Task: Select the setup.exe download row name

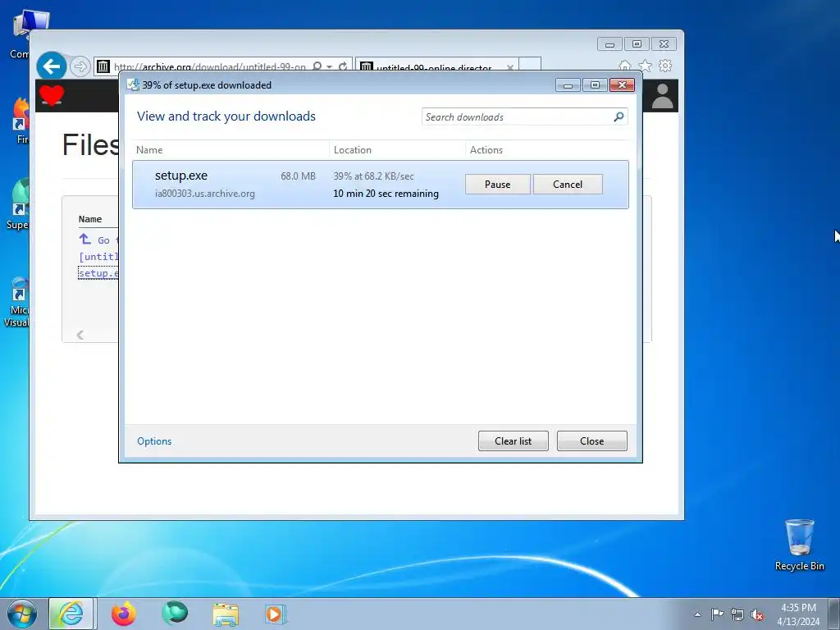Action: pos(181,176)
